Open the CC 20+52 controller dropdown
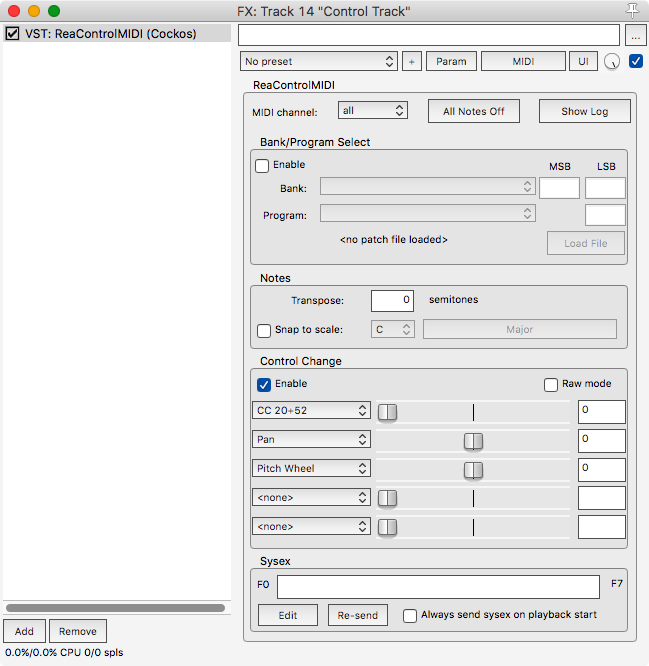The width and height of the screenshot is (649, 666). (311, 410)
